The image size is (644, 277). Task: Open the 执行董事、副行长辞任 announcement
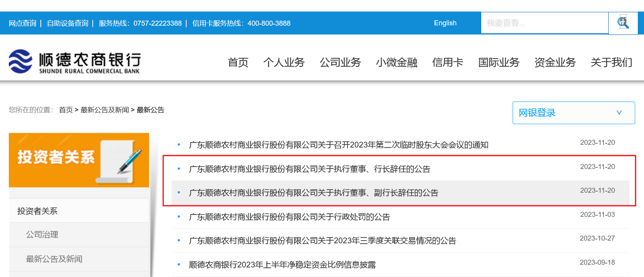(x=314, y=193)
